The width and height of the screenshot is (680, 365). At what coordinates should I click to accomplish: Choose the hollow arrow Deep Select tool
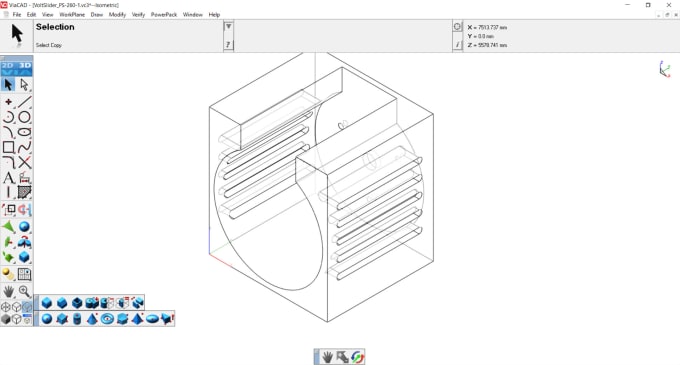[x=24, y=85]
